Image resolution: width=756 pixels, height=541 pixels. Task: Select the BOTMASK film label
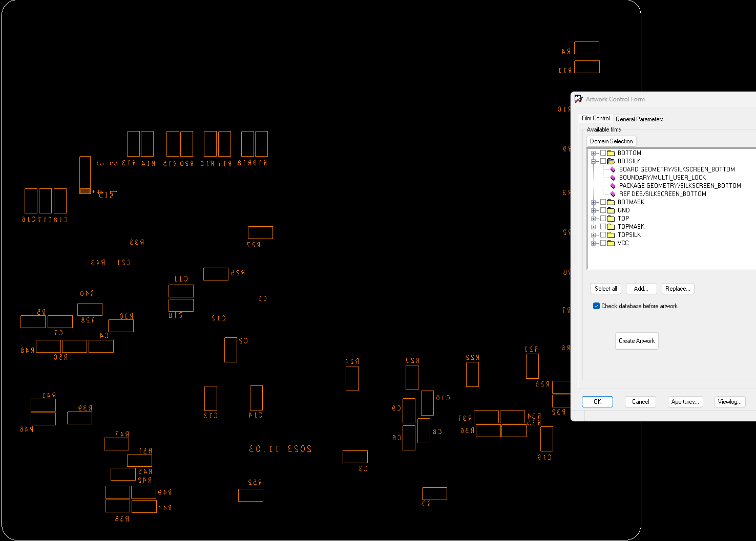631,202
